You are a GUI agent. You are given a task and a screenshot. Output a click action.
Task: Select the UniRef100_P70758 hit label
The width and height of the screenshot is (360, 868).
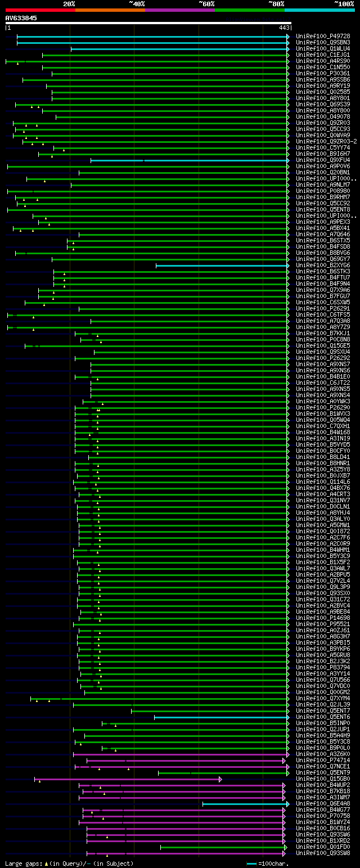[x=323, y=816]
